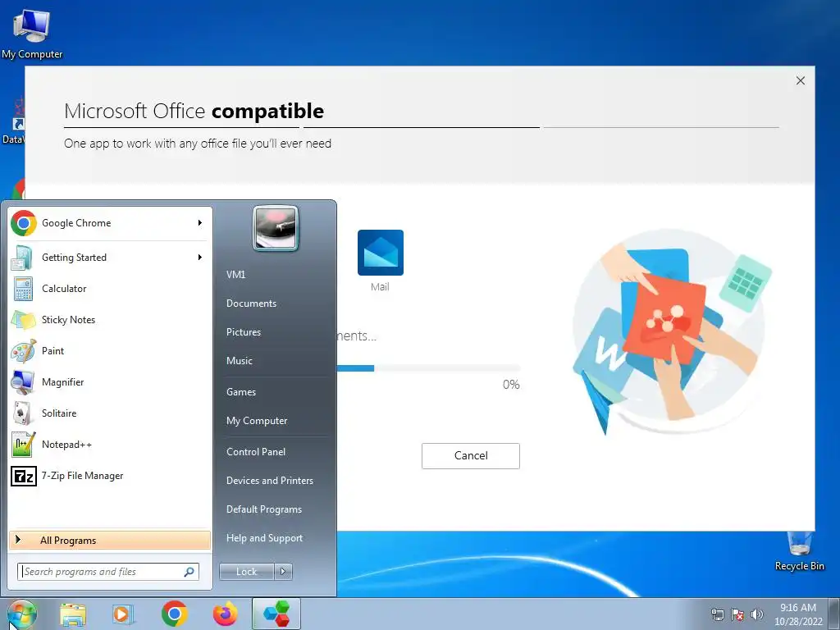The image size is (840, 630).
Task: Open VM1 user folder
Action: tap(235, 275)
